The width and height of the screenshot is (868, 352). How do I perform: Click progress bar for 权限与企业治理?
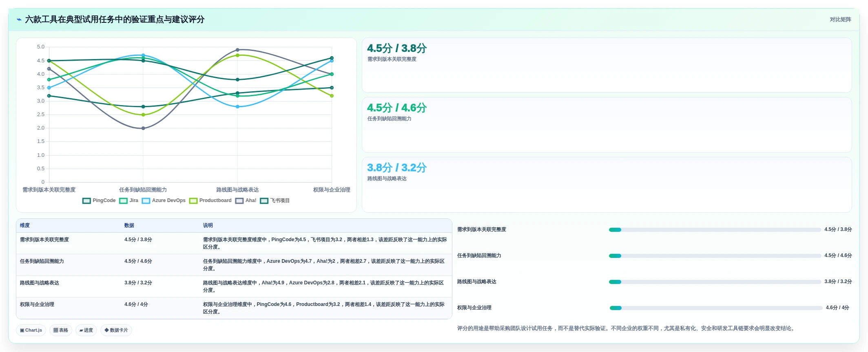(716, 308)
